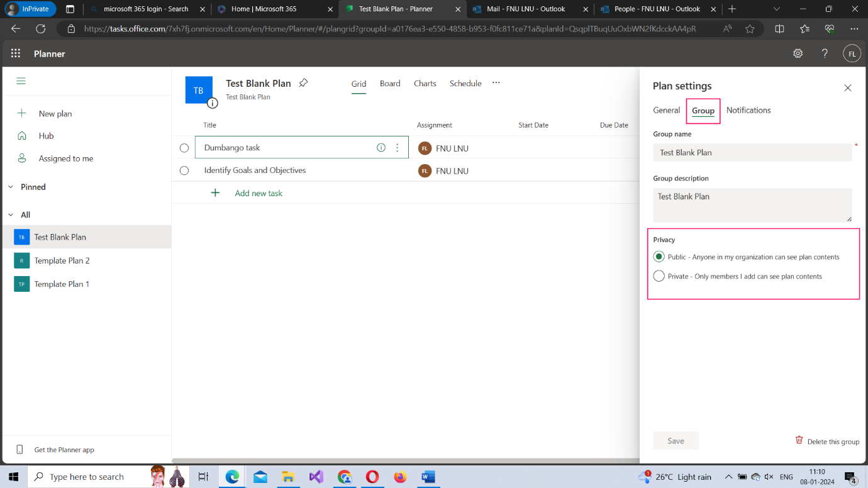Viewport: 868px width, 488px height.
Task: Open Visual Studio from the taskbar
Action: (x=316, y=477)
